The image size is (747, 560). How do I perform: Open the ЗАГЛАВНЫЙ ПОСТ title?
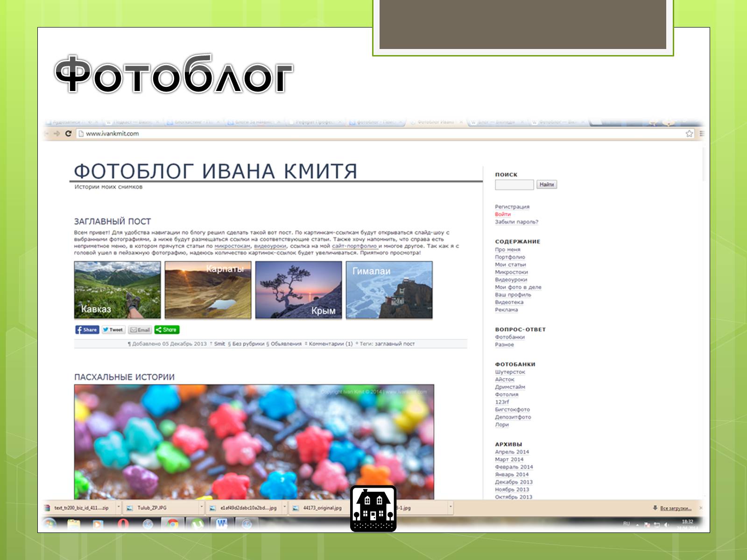pyautogui.click(x=113, y=222)
